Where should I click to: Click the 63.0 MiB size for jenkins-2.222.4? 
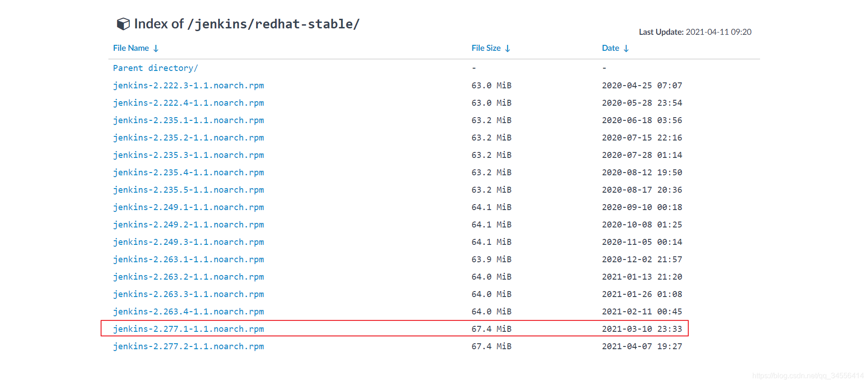point(492,103)
